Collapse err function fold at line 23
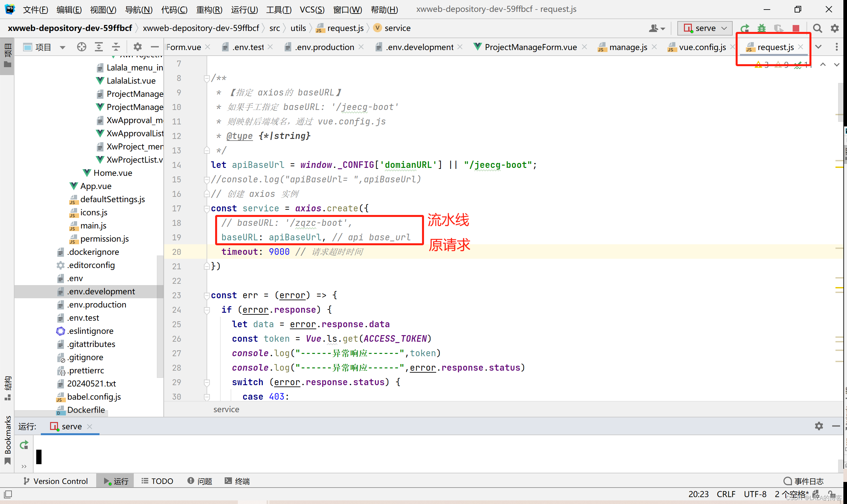 pos(206,296)
